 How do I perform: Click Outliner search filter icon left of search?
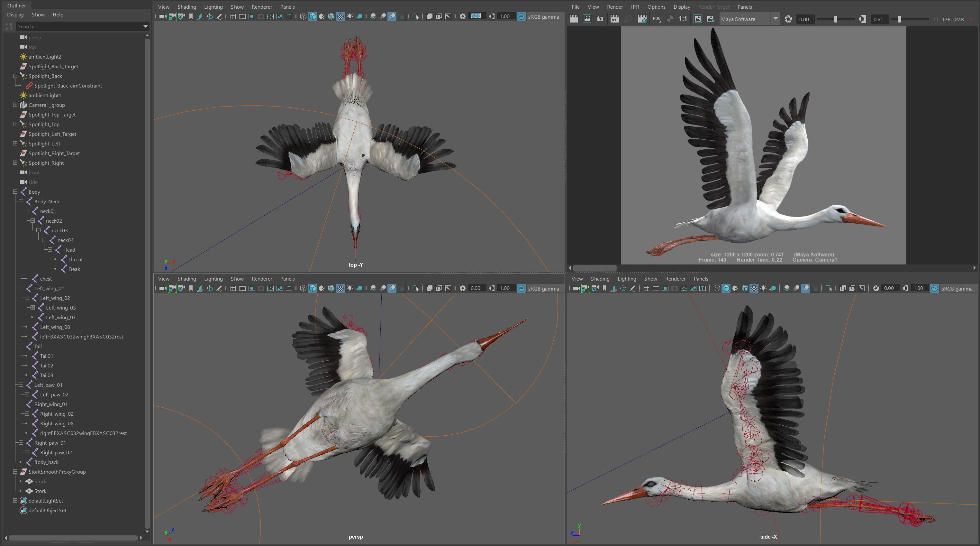point(9,26)
